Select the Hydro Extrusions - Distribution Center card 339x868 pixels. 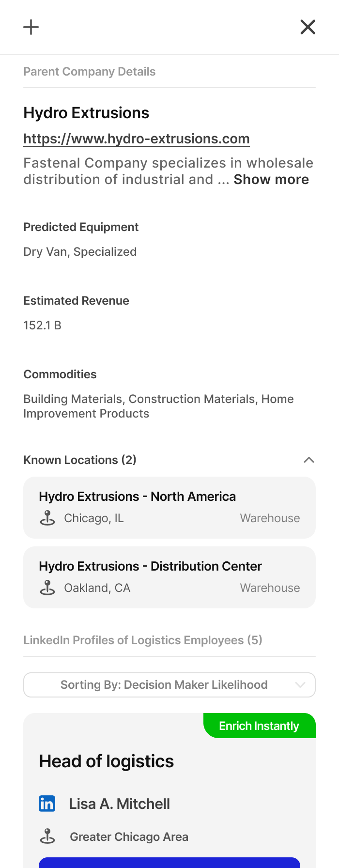point(169,577)
